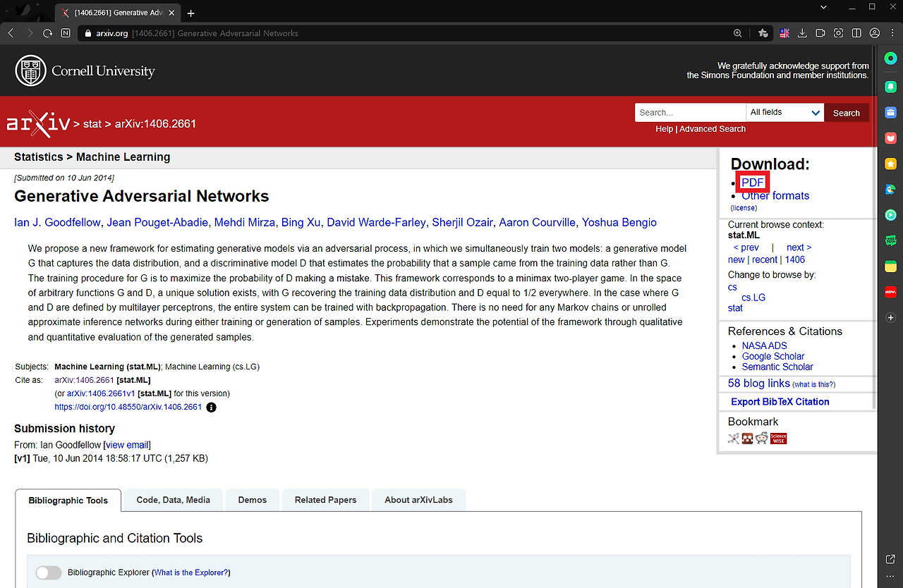Open the All fields search dropdown
Viewport: 903px width, 588px height.
(x=784, y=112)
